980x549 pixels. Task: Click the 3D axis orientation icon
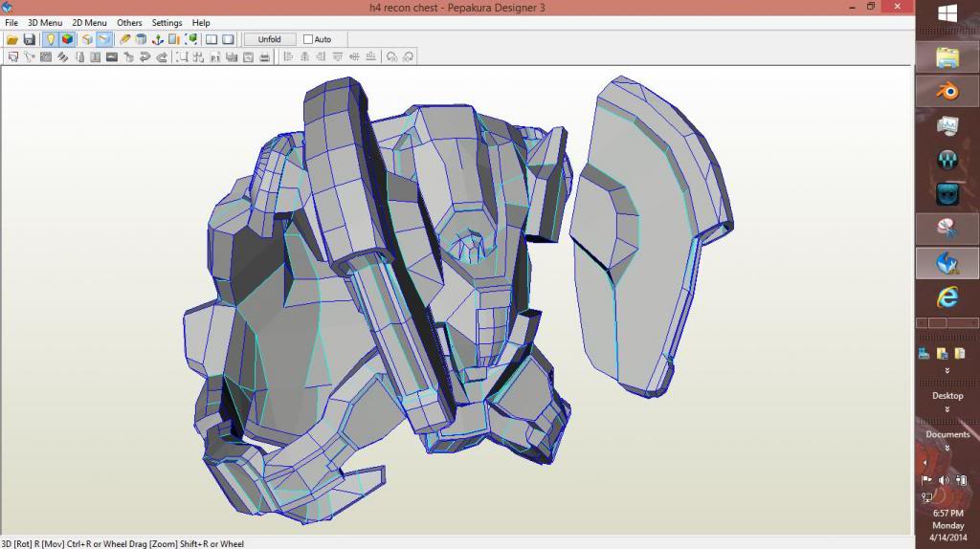pyautogui.click(x=158, y=39)
